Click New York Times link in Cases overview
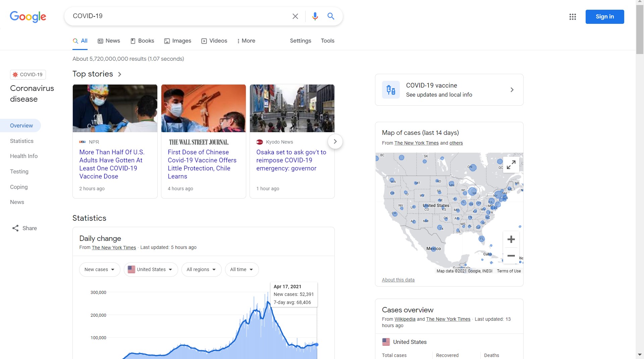 click(x=448, y=319)
